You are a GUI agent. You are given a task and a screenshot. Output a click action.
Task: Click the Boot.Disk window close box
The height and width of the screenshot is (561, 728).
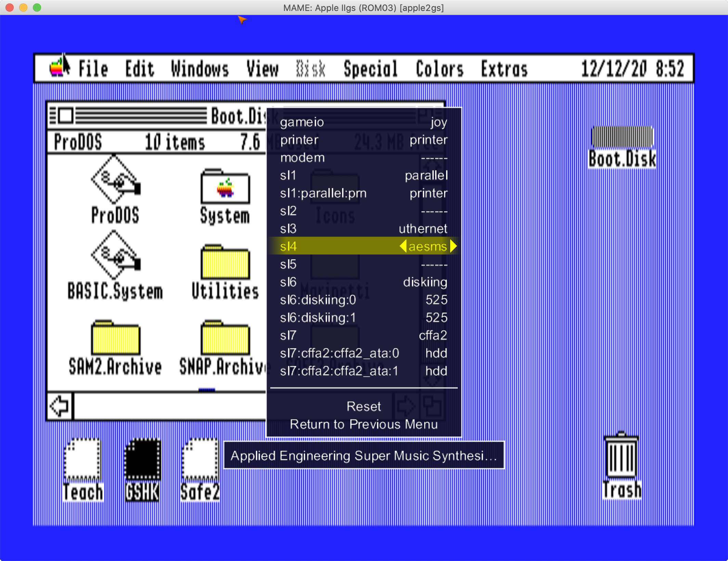[x=65, y=116]
